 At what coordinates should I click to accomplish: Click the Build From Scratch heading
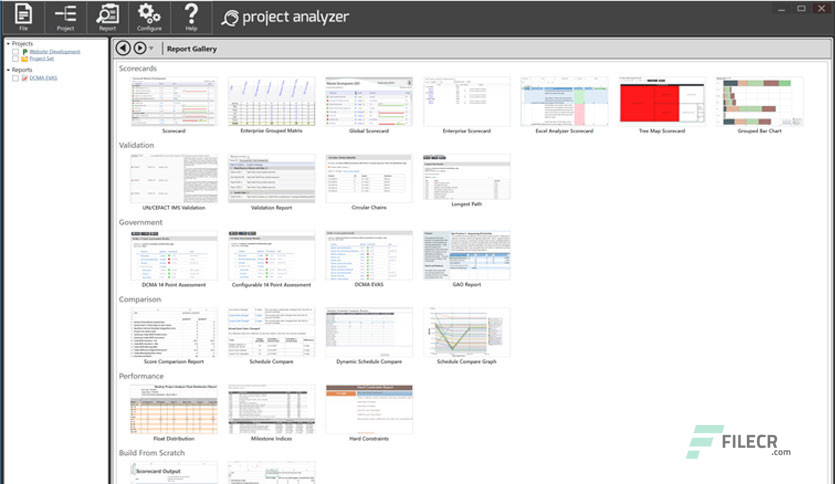point(151,453)
